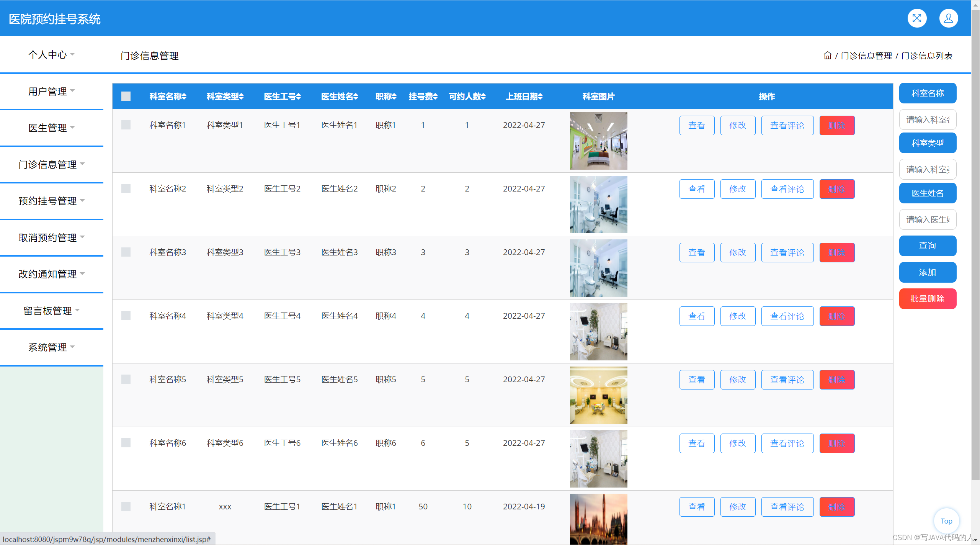Click 门诊信息管理 link in breadcrumb

[x=866, y=56]
